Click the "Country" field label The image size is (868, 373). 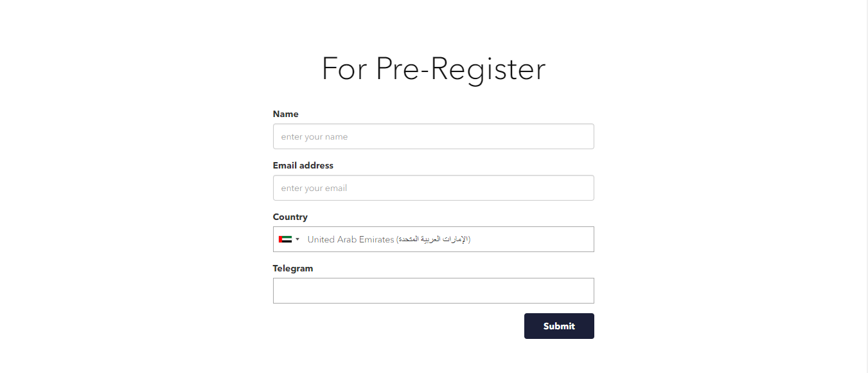click(290, 217)
